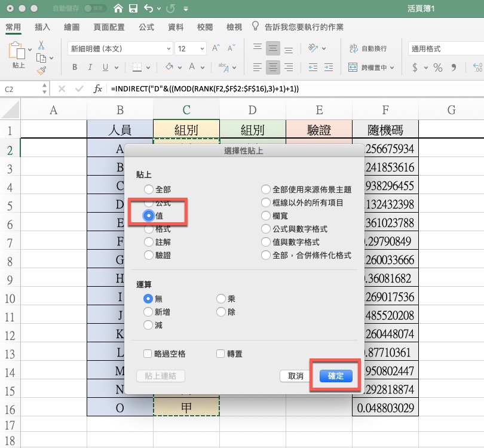Increase font size with larger A icon

(216, 48)
